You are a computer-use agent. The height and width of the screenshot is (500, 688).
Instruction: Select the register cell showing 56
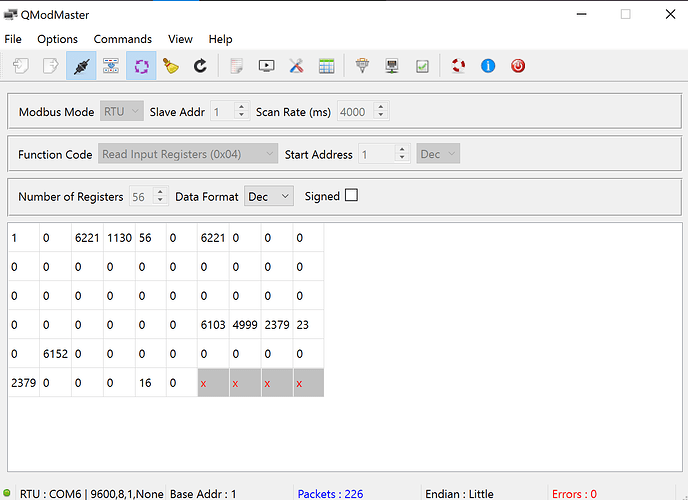point(150,238)
